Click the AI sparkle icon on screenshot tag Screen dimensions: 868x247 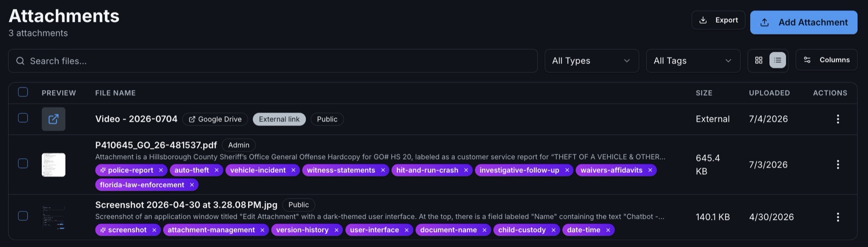click(103, 230)
